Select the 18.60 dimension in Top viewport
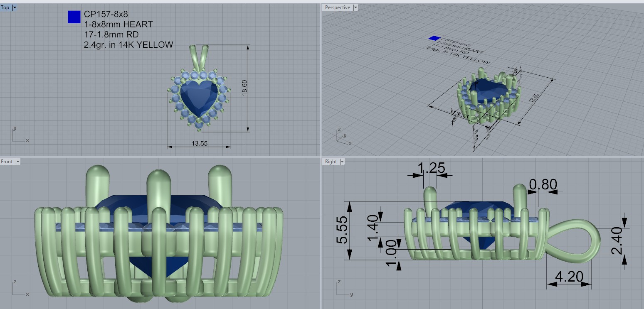This screenshot has width=644, height=309. click(244, 88)
